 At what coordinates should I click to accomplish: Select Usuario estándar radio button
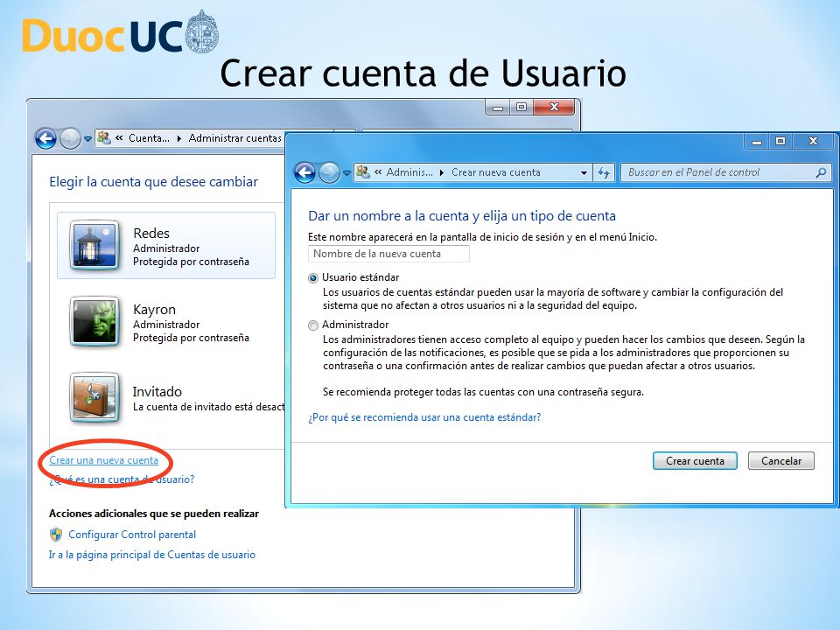click(x=313, y=278)
